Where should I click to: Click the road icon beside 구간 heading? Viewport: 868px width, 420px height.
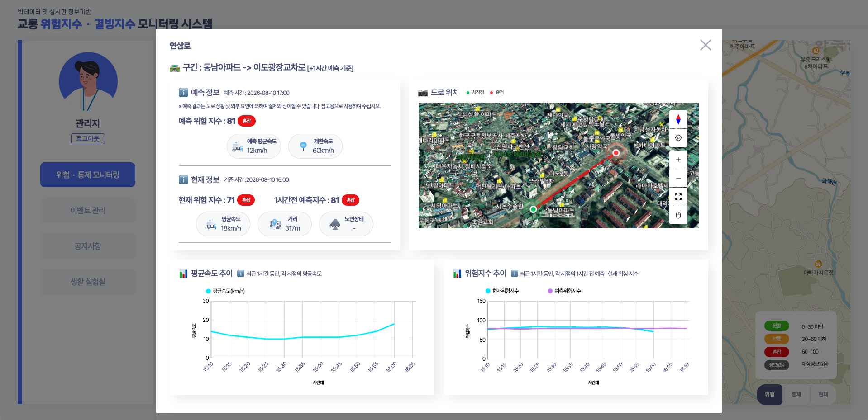click(x=175, y=68)
